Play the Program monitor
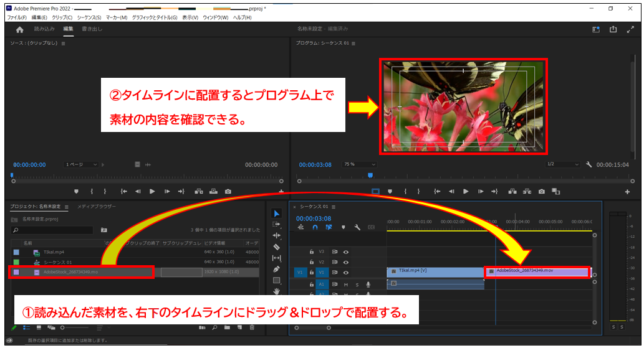 pos(466,191)
